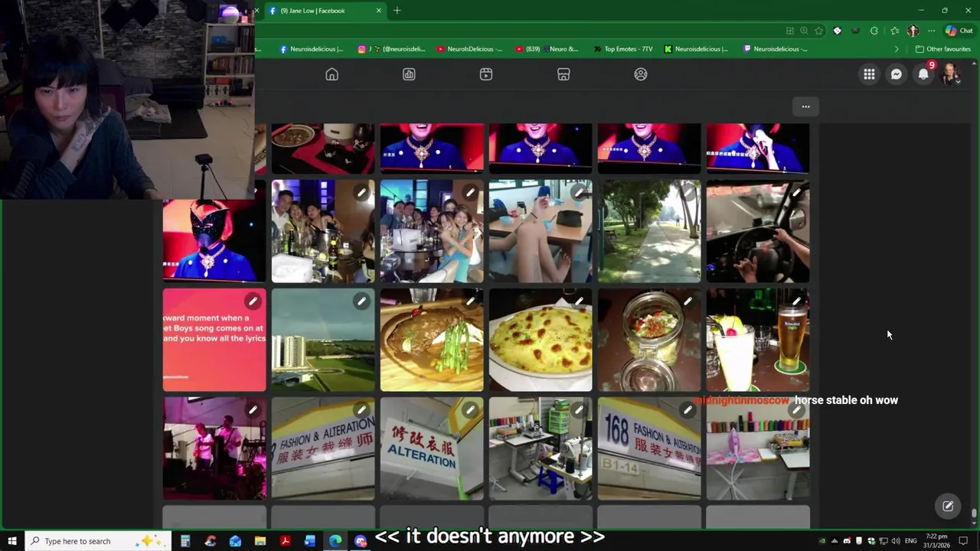The width and height of the screenshot is (980, 551).
Task: Open Calculator from the taskbar
Action: pyautogui.click(x=185, y=541)
